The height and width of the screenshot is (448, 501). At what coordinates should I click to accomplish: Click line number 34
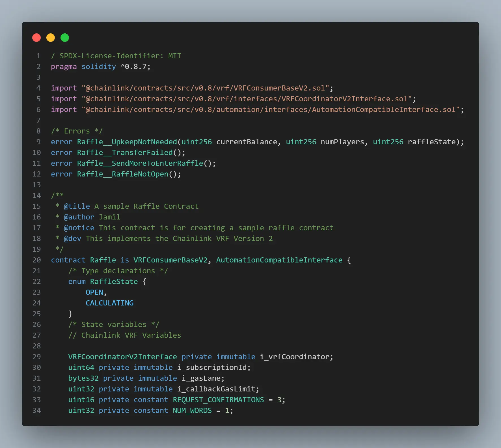coord(36,411)
